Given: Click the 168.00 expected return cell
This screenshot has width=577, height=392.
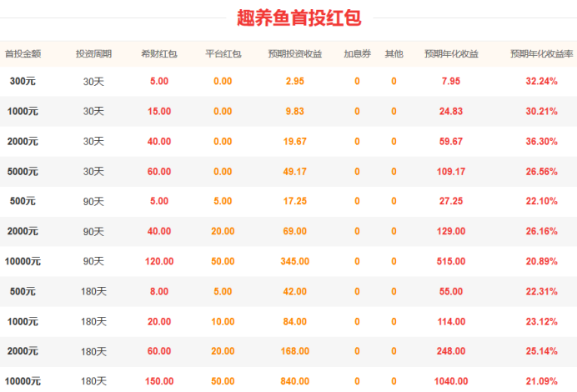Looking at the screenshot, I should (295, 351).
